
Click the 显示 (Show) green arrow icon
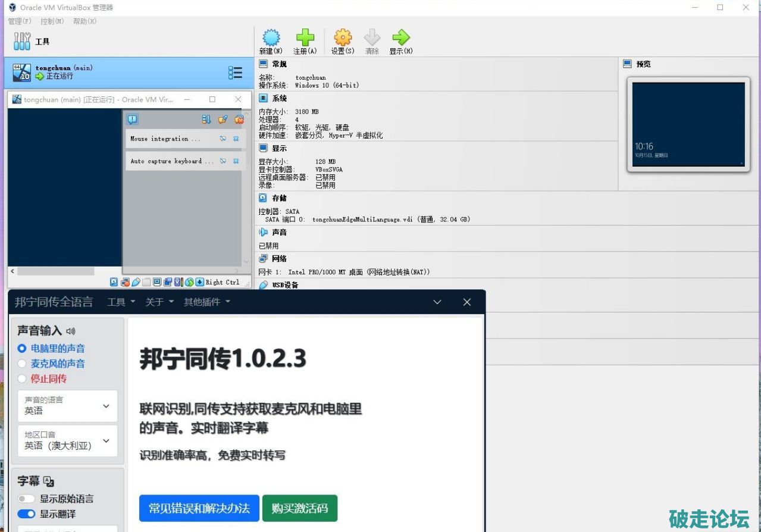click(x=400, y=38)
